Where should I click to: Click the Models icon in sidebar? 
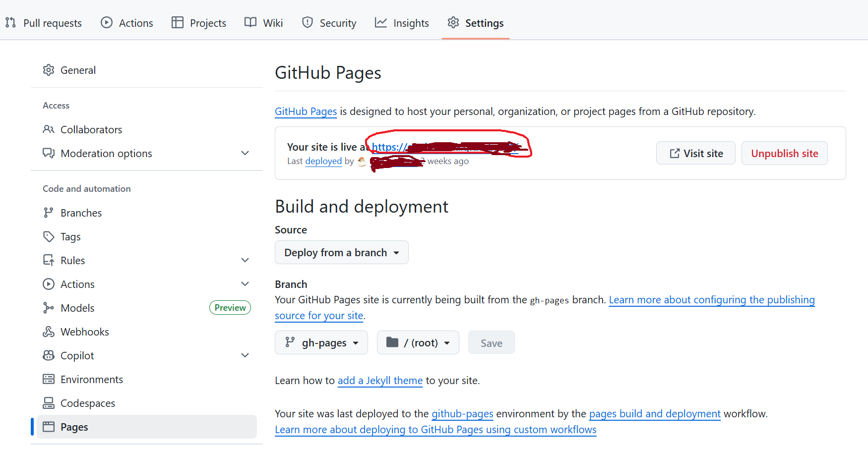click(x=49, y=308)
